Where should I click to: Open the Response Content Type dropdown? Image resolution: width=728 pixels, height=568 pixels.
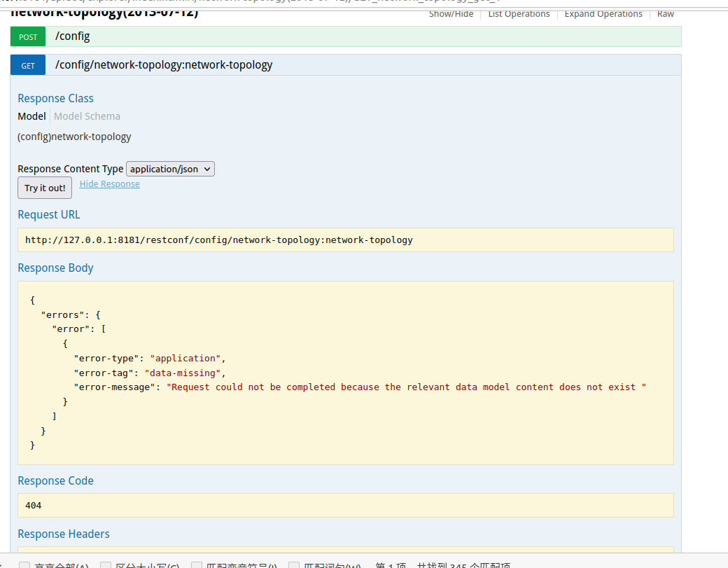click(x=170, y=169)
